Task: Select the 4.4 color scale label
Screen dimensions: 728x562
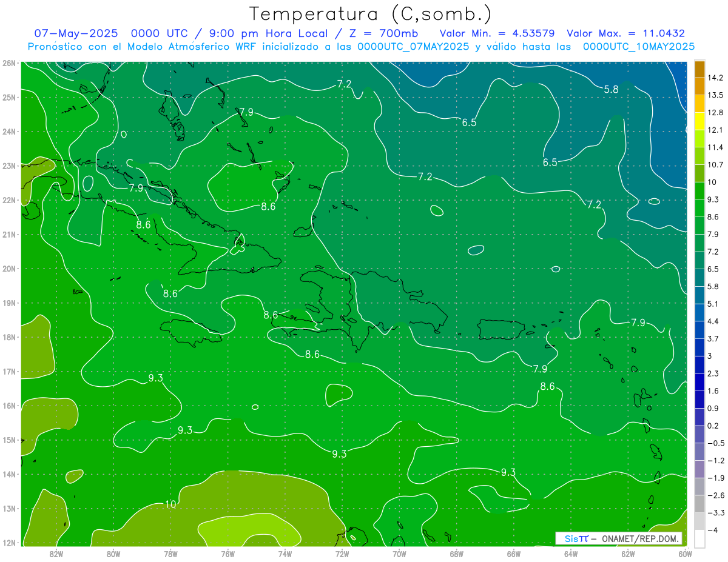Action: tap(713, 321)
